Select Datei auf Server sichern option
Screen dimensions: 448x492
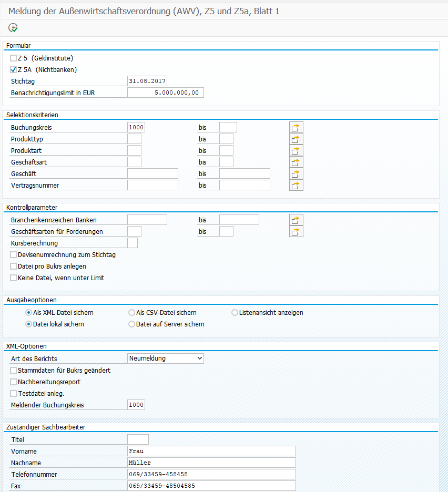coord(131,324)
